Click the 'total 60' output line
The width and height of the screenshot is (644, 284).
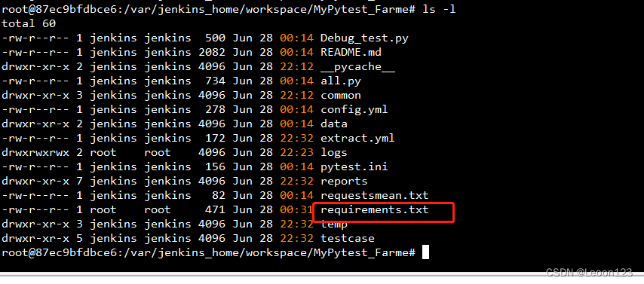tap(29, 24)
